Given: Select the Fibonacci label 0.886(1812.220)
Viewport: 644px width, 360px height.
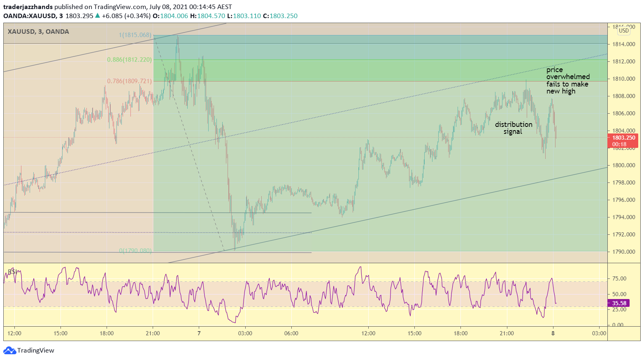Looking at the screenshot, I should [x=129, y=60].
